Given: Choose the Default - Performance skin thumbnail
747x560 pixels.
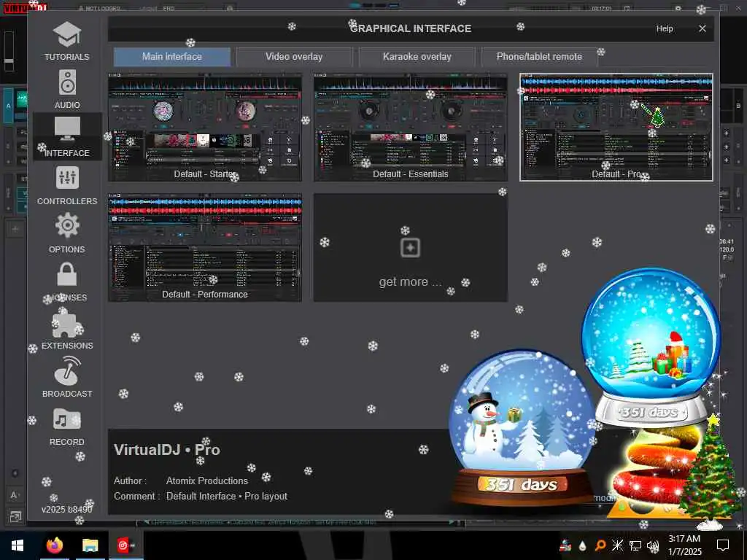Looking at the screenshot, I should tap(205, 248).
